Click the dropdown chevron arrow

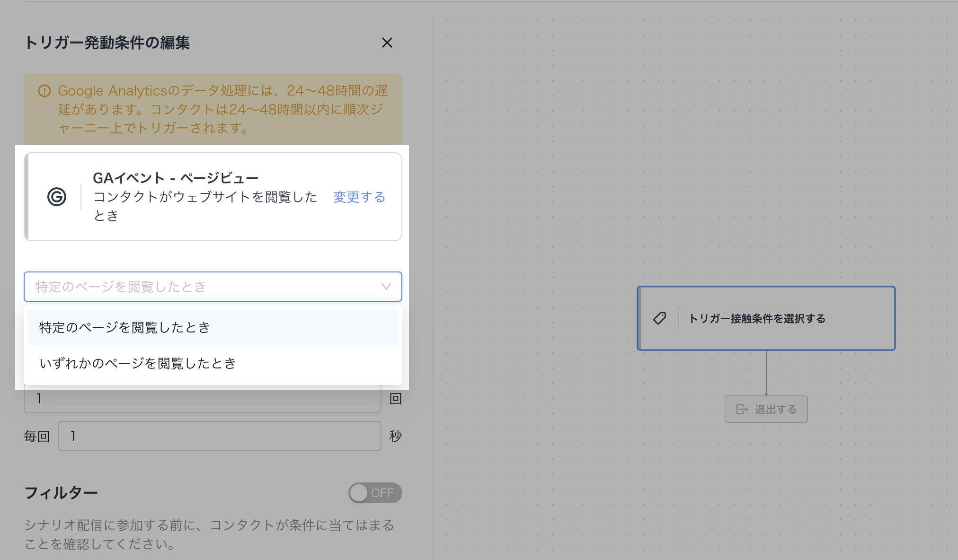coord(386,287)
